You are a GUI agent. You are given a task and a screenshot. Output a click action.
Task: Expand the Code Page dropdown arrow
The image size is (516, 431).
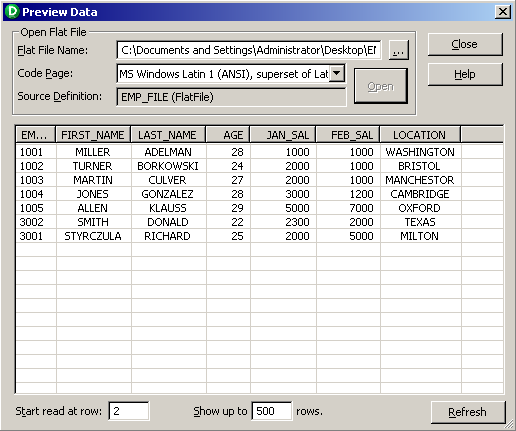coord(337,73)
